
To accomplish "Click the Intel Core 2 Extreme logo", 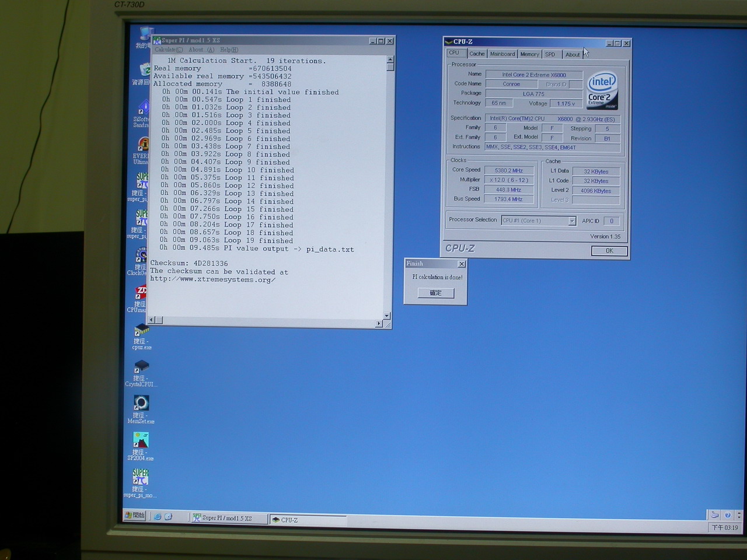I will pyautogui.click(x=602, y=91).
